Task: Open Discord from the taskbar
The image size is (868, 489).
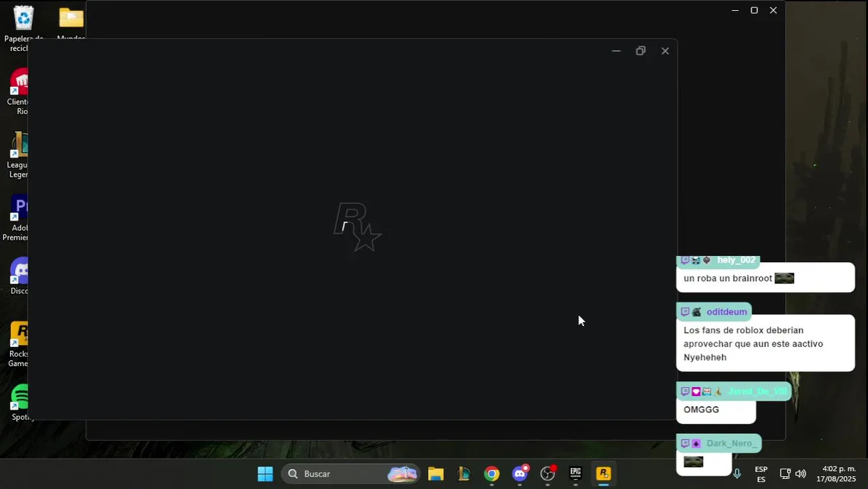Action: coord(520,474)
